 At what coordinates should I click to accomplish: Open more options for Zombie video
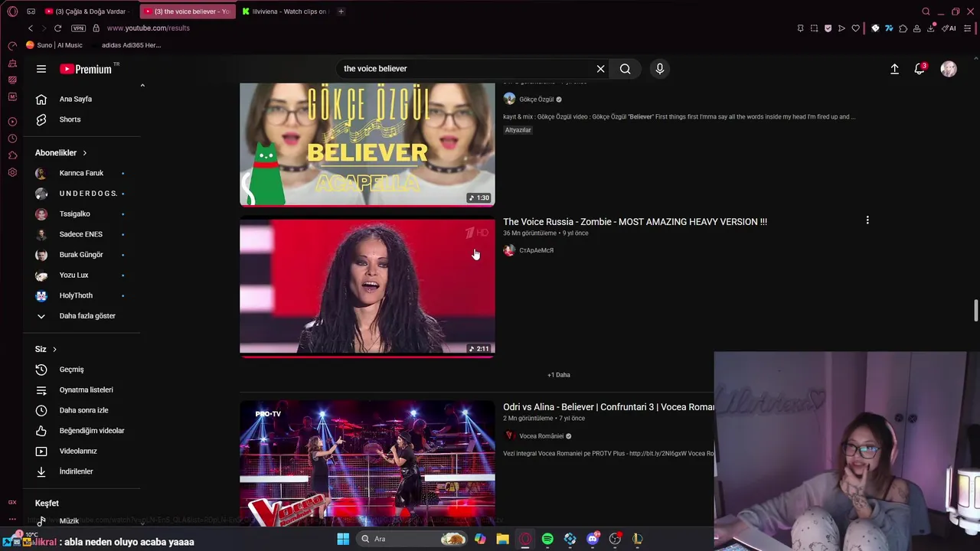click(x=867, y=220)
